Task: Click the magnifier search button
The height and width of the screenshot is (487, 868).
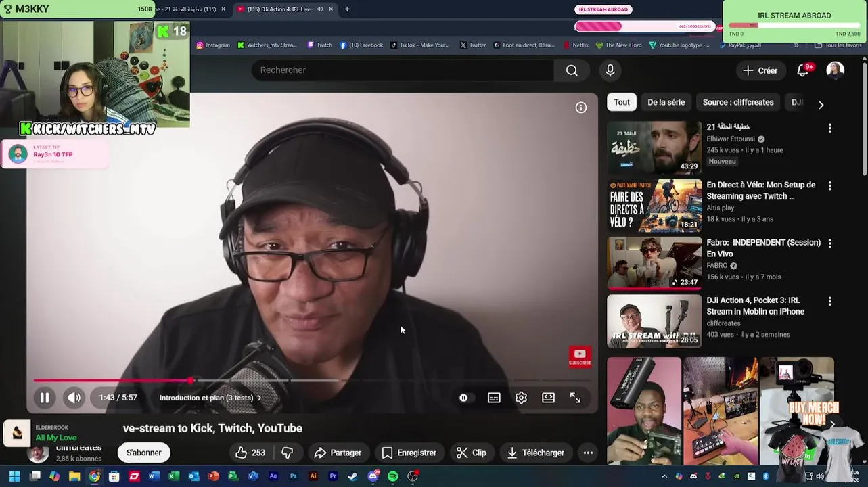Action: coord(572,70)
